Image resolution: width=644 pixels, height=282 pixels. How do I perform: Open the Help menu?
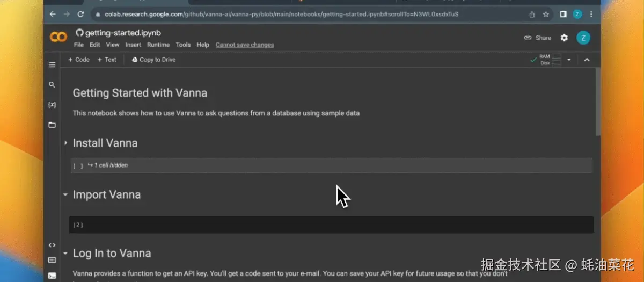click(203, 45)
